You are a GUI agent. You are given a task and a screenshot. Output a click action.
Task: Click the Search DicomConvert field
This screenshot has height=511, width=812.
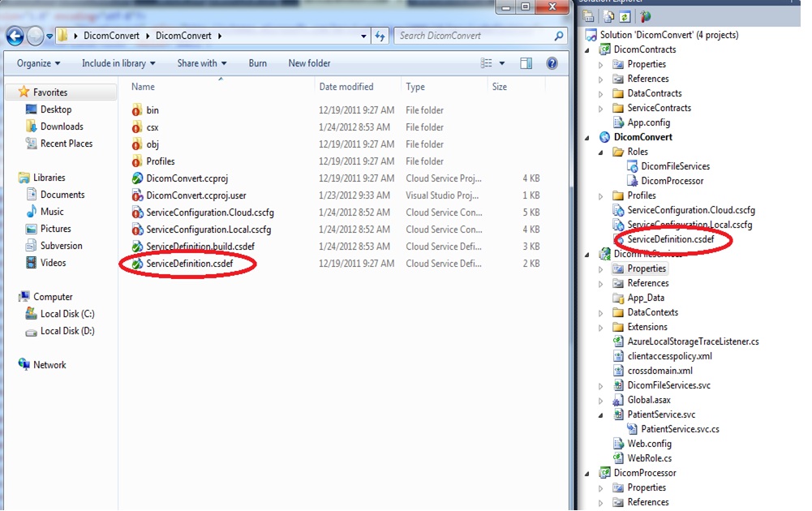tap(480, 36)
